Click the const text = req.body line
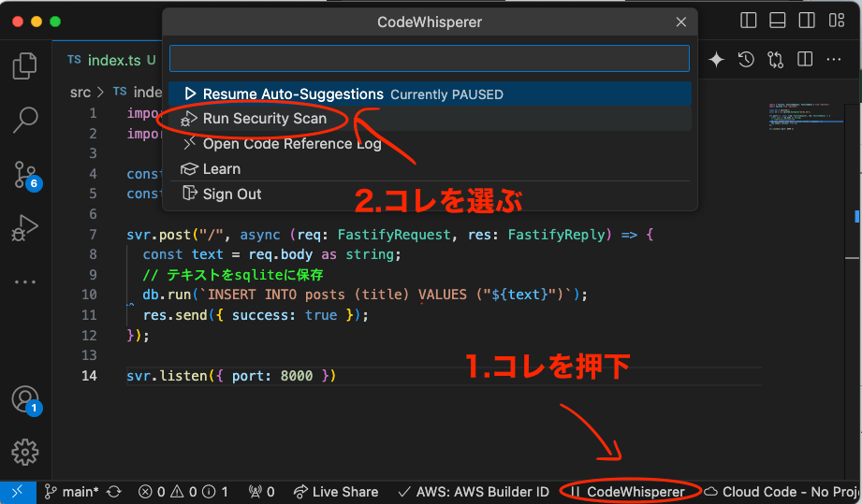This screenshot has width=862, height=504. point(271,254)
